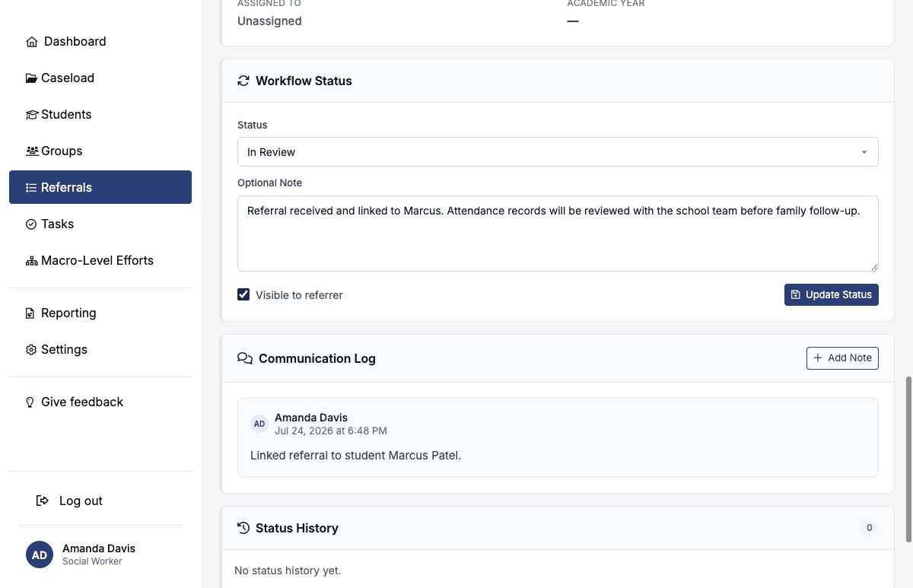
Task: Log out of the application
Action: point(100,501)
